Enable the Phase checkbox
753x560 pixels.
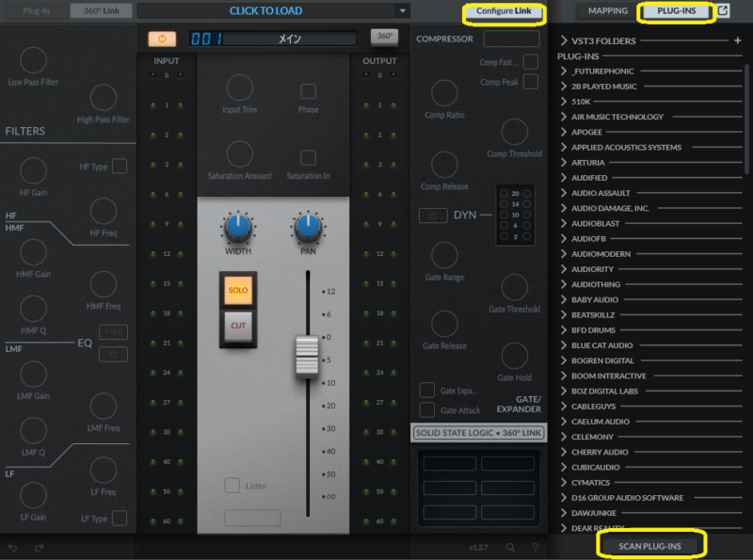pyautogui.click(x=308, y=91)
